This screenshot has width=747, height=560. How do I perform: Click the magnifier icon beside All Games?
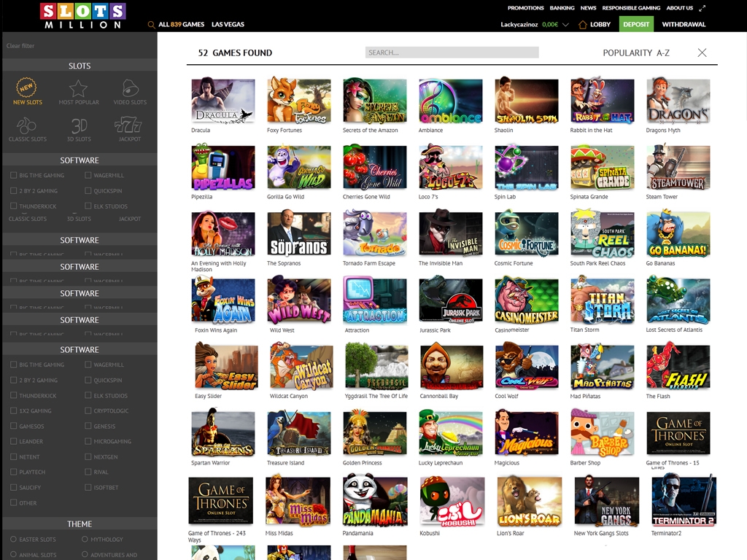(x=151, y=25)
